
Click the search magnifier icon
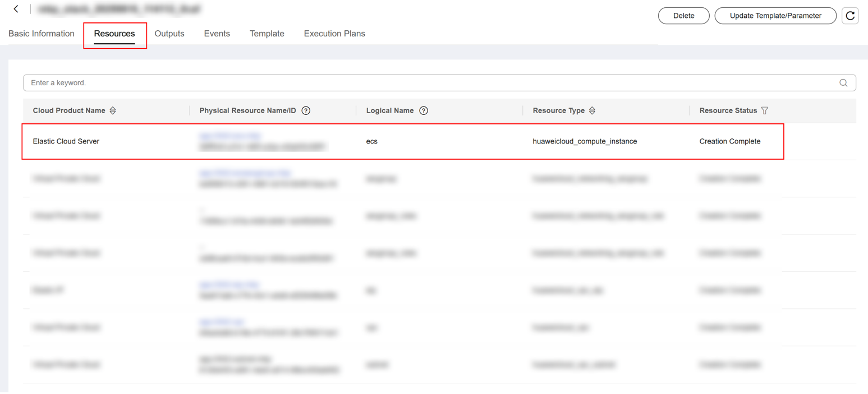point(843,83)
